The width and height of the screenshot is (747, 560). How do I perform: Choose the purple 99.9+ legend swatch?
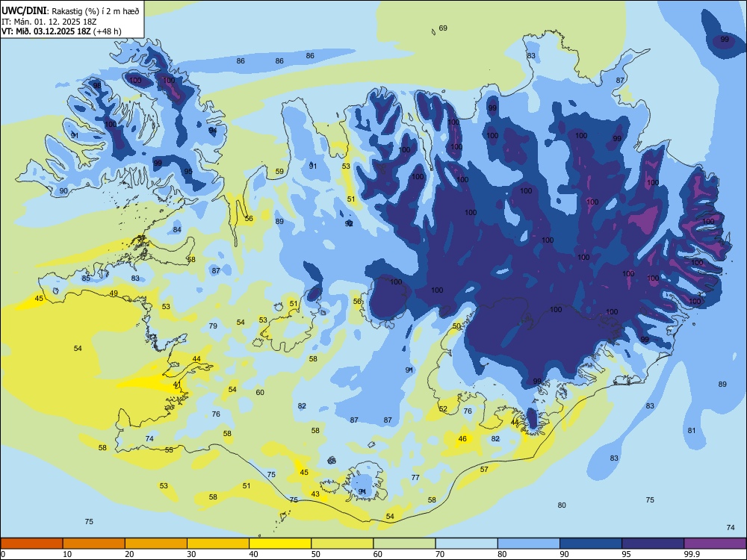pyautogui.click(x=715, y=544)
